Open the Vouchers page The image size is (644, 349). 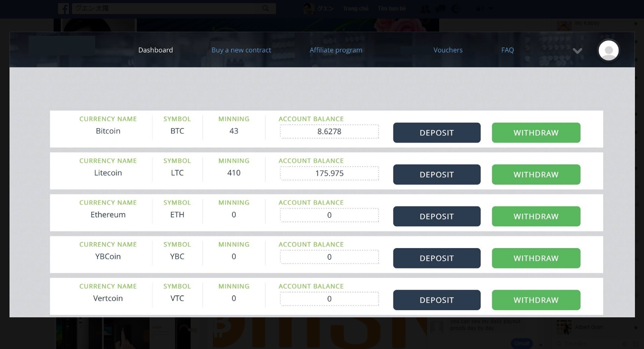tap(448, 50)
